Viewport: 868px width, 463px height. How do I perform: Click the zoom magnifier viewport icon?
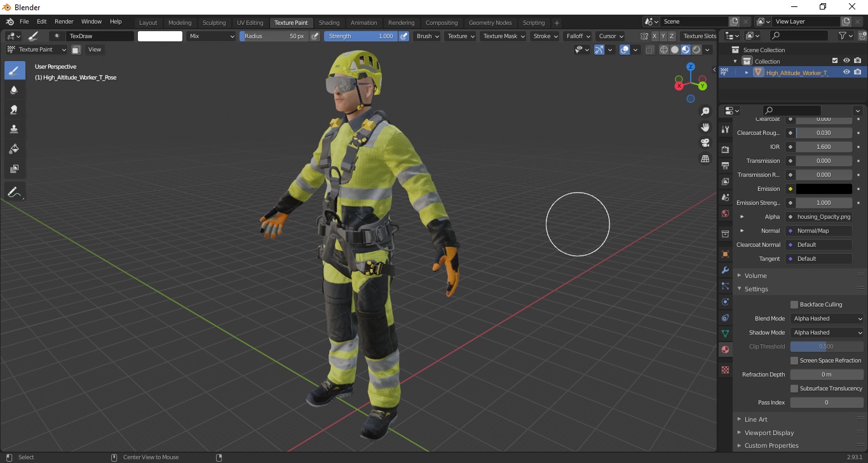tap(705, 111)
